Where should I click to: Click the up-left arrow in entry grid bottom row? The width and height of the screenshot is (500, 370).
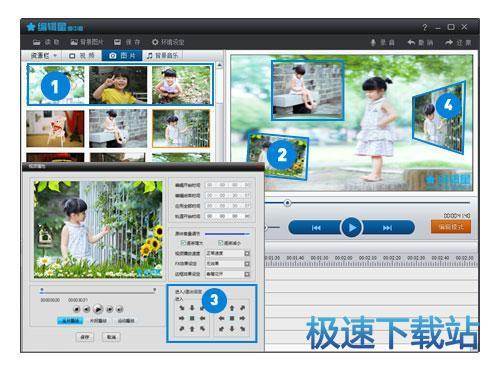coord(202,329)
